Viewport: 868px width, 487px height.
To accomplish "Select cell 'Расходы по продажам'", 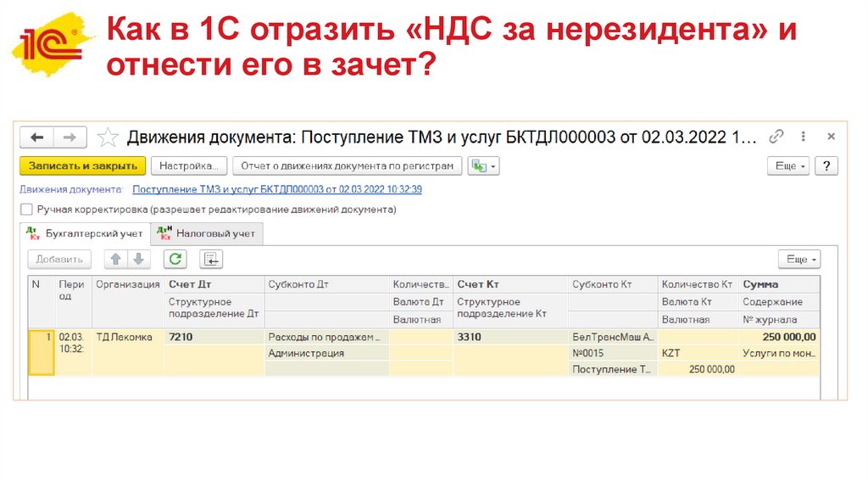I will (x=326, y=337).
